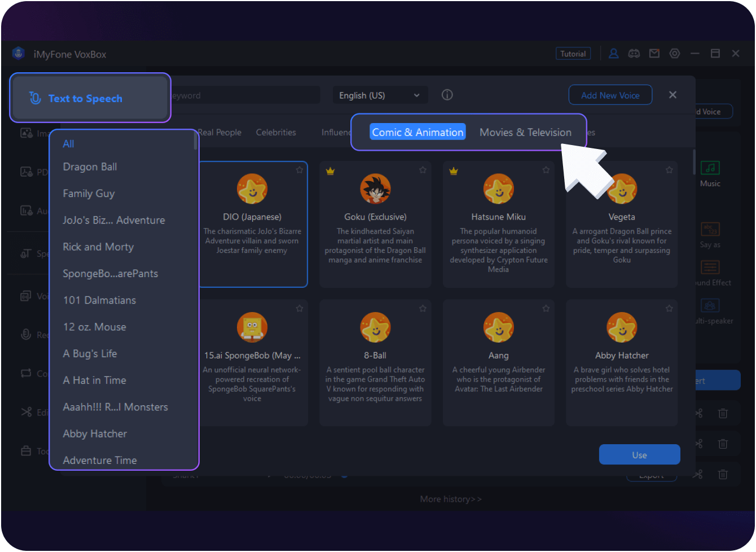Choose A Bug's Life category
This screenshot has height=552, width=756.
click(90, 353)
